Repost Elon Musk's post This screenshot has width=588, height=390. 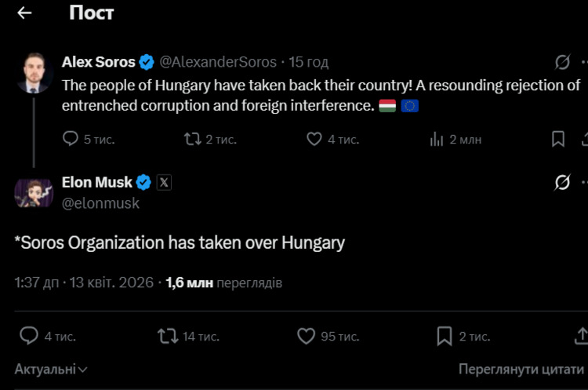[168, 336]
